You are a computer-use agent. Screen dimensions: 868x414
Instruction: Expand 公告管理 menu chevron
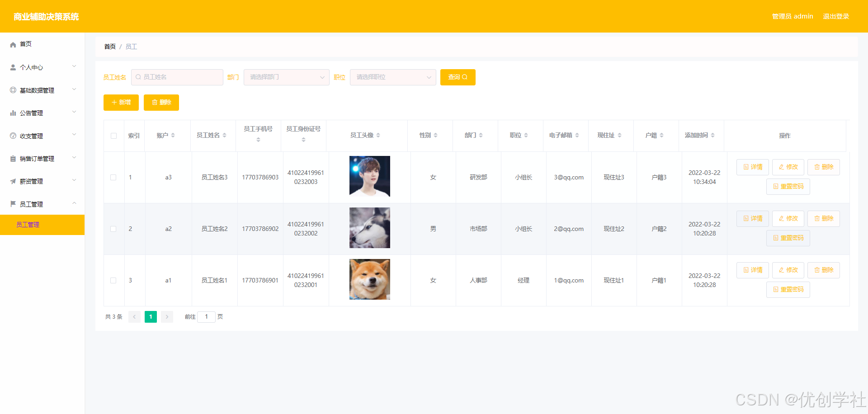pyautogui.click(x=74, y=112)
